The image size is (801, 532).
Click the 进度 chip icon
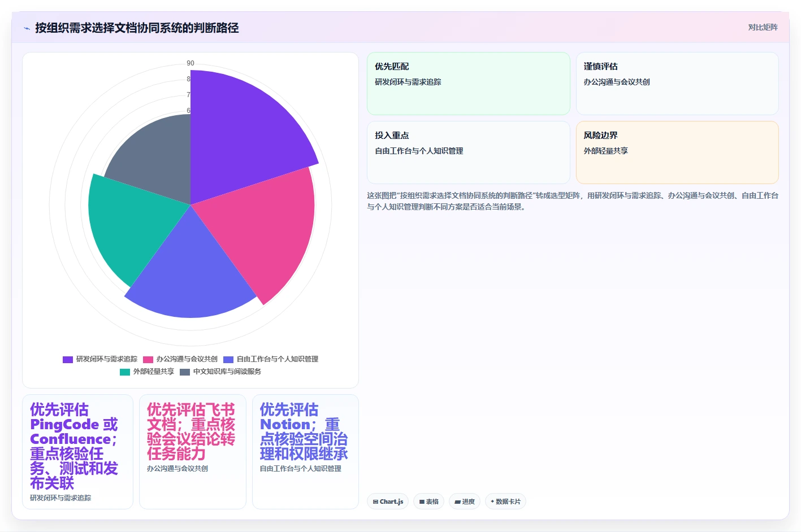pos(457,502)
